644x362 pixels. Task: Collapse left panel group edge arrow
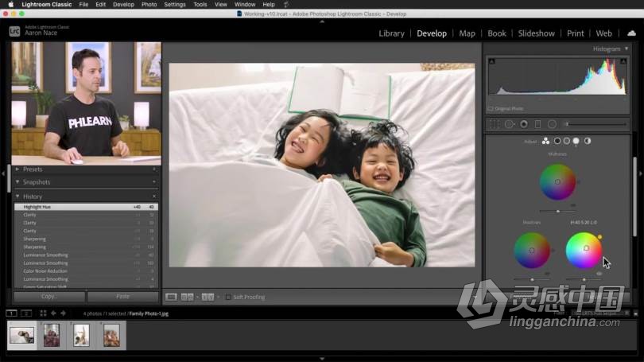3,173
